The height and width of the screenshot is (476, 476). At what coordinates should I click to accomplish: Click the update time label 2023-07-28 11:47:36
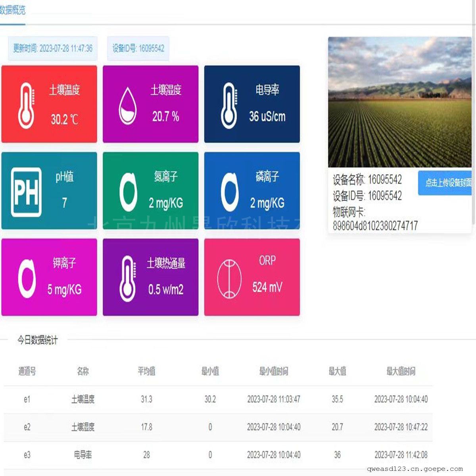tap(53, 48)
